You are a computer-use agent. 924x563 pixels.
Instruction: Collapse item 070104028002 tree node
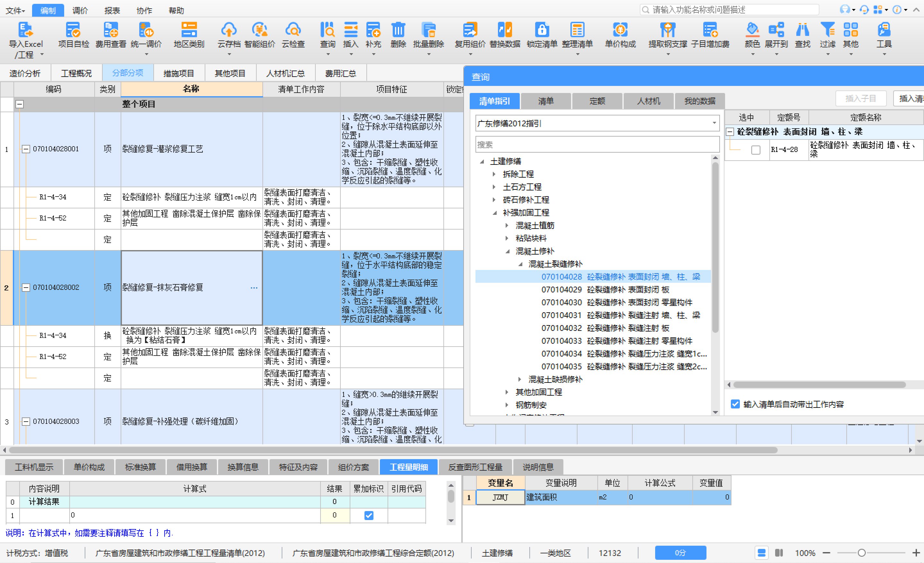pyautogui.click(x=25, y=288)
